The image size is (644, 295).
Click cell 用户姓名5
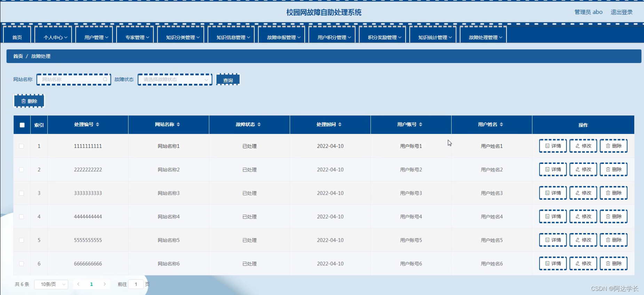click(x=492, y=240)
